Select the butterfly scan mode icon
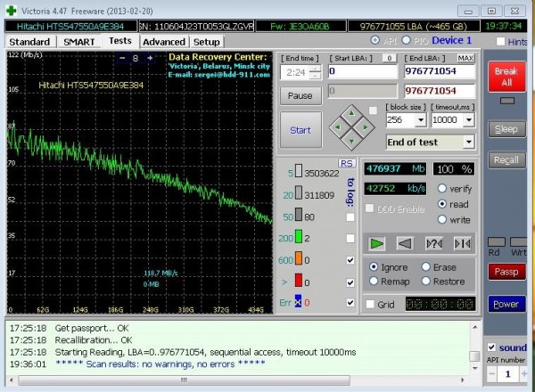Viewport: 535px width, 392px height. pos(462,242)
